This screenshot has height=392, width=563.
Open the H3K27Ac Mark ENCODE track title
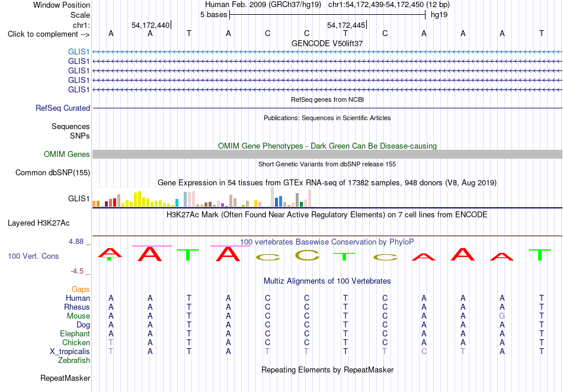tap(327, 215)
